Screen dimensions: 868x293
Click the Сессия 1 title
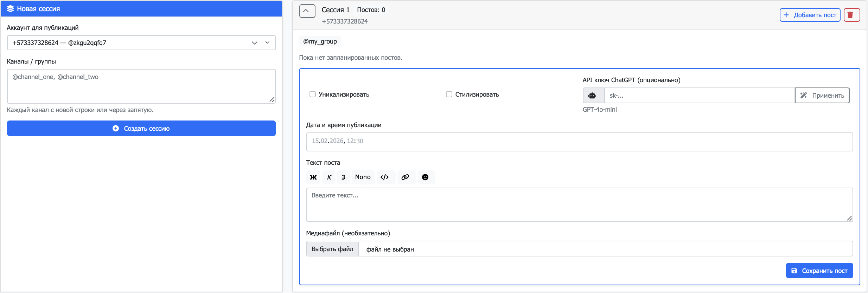click(x=336, y=10)
